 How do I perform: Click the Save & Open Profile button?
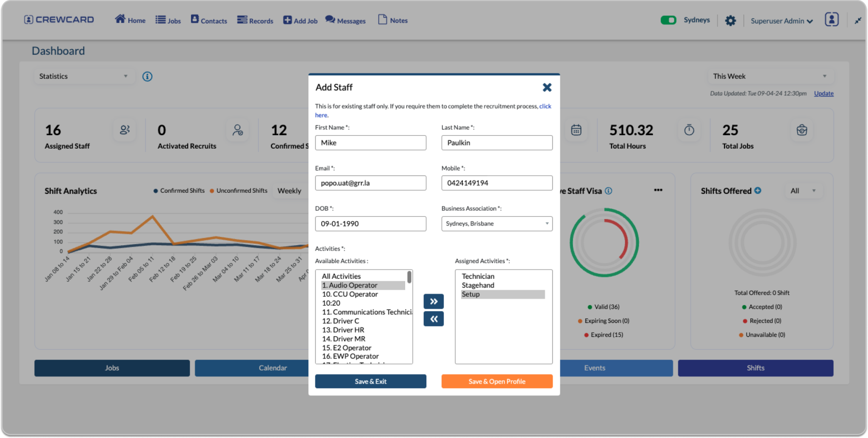(497, 381)
